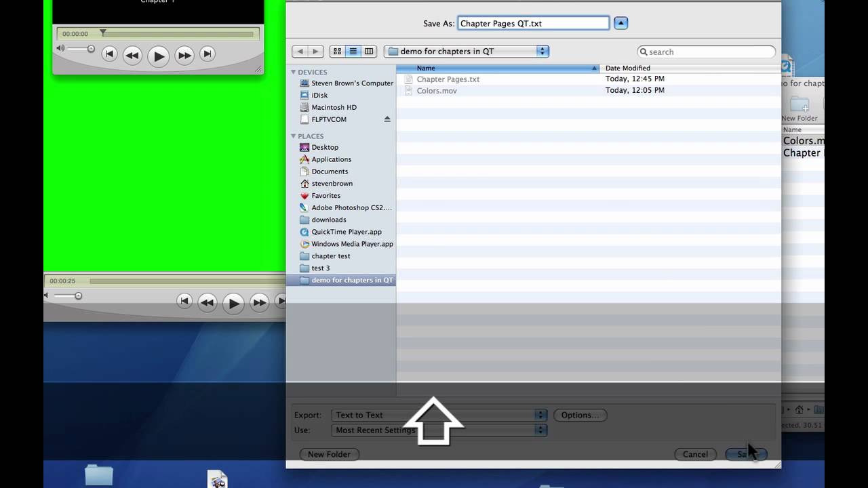
Task: Select Windows Media Player.app in sidebar
Action: (346, 244)
